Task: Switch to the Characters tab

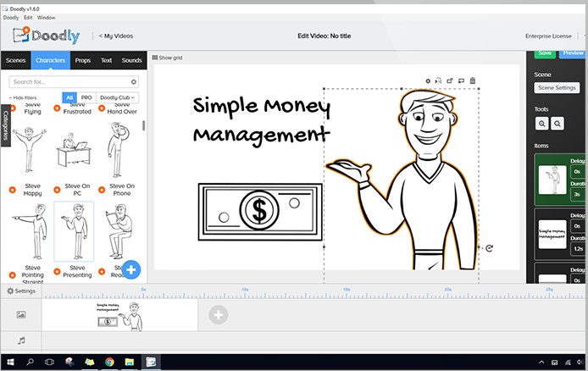Action: 51,60
